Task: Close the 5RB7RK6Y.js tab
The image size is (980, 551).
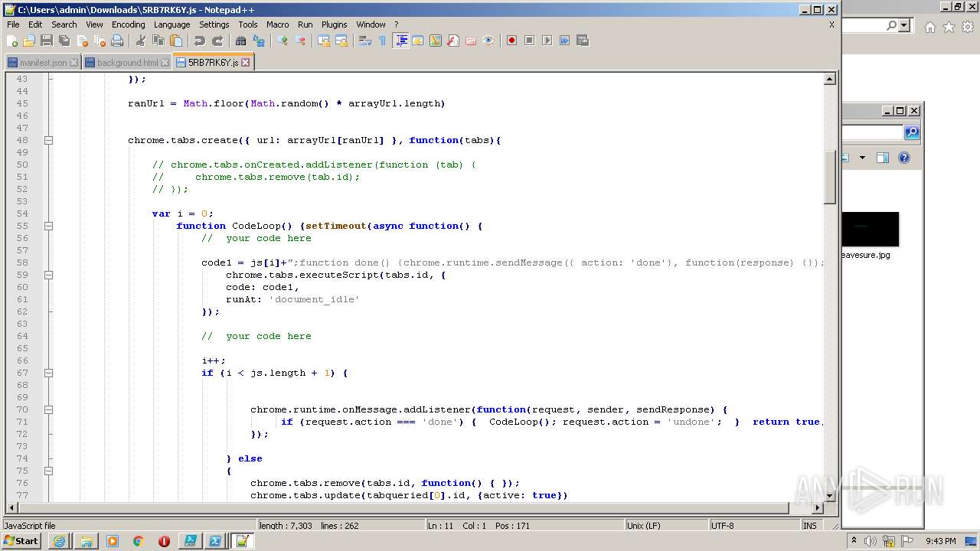Action: (x=246, y=63)
